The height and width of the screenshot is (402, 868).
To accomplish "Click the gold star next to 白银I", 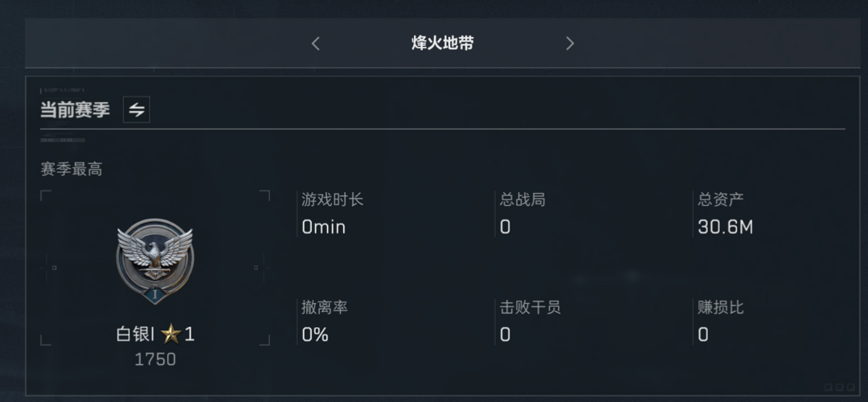I will click(171, 334).
